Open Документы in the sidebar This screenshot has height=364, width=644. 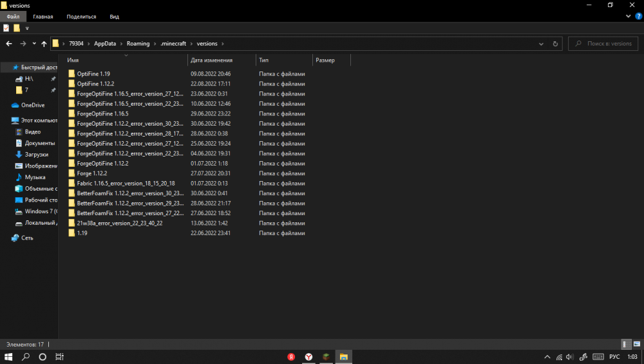[35, 143]
